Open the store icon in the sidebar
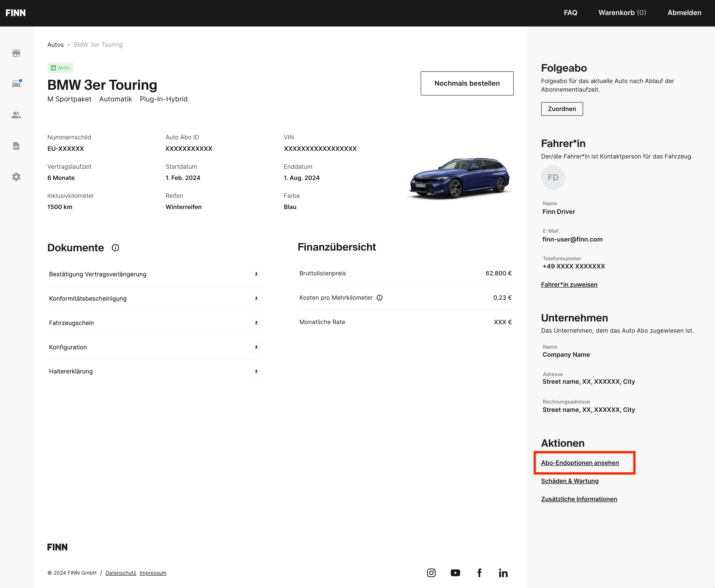Viewport: 715px width, 588px height. (x=16, y=53)
